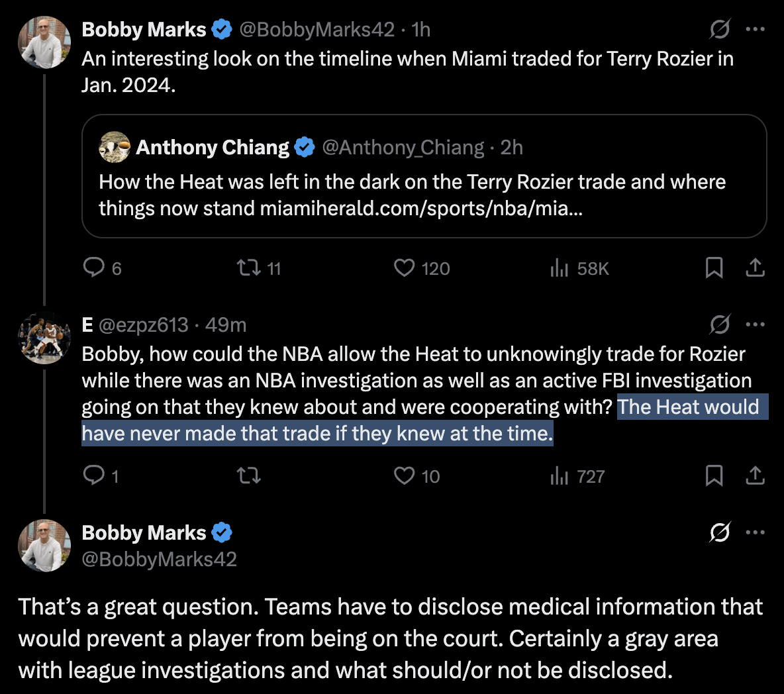
Task: Share the reply from ezpz613
Action: click(755, 475)
